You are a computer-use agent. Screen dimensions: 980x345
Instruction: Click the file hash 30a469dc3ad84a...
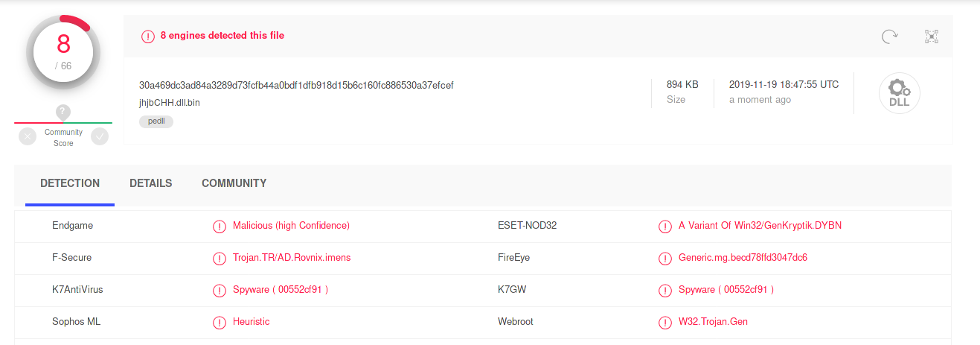point(296,85)
